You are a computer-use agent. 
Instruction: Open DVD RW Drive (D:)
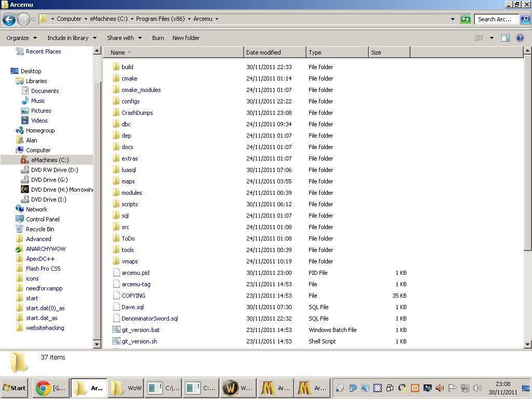(54, 170)
